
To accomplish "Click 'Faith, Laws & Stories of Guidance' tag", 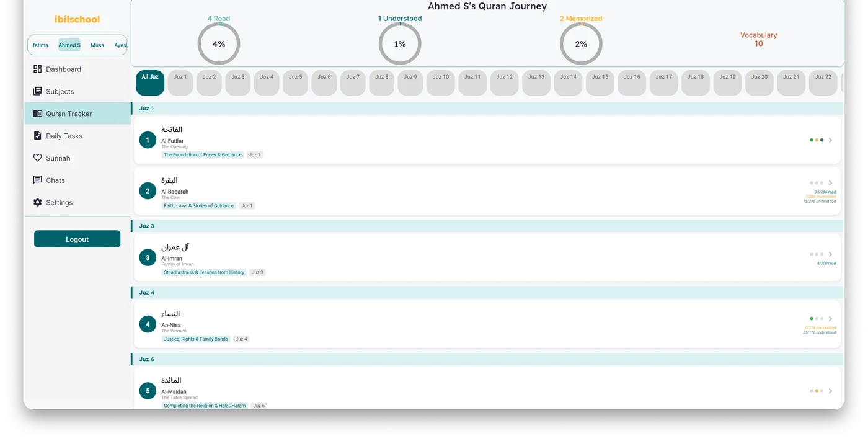I will pyautogui.click(x=199, y=206).
